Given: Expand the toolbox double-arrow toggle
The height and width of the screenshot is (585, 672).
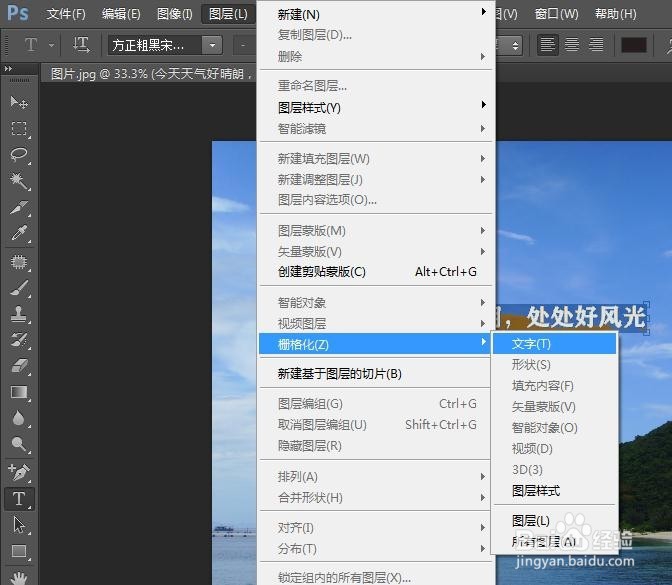Looking at the screenshot, I should click(8, 68).
